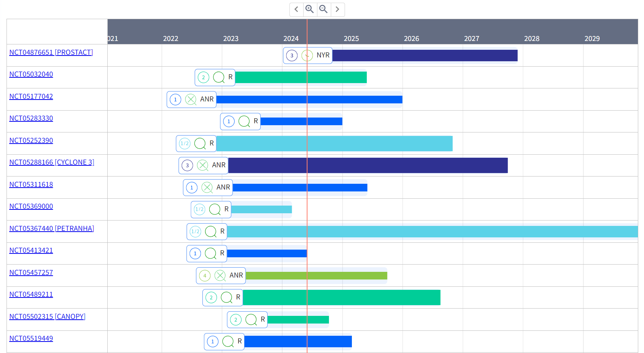644x353 pixels.
Task: Click recruiting search icon in PETRANHA row
Action: (x=211, y=232)
